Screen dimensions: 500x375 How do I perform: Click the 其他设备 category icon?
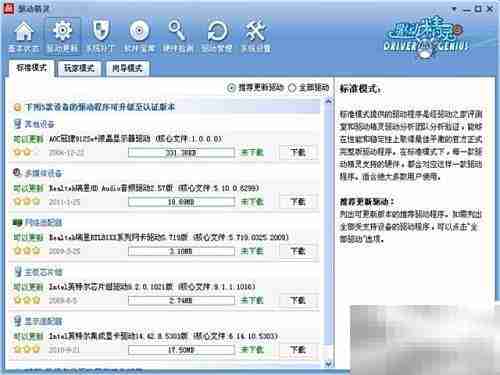coord(18,124)
